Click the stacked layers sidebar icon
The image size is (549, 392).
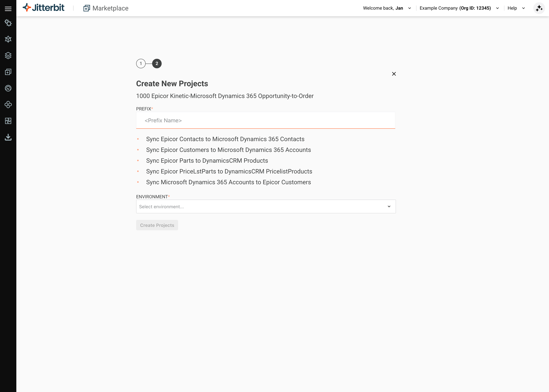click(8, 56)
